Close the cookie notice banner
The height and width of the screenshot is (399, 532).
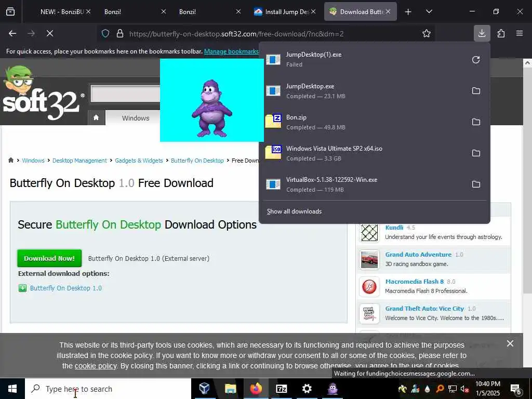510,344
